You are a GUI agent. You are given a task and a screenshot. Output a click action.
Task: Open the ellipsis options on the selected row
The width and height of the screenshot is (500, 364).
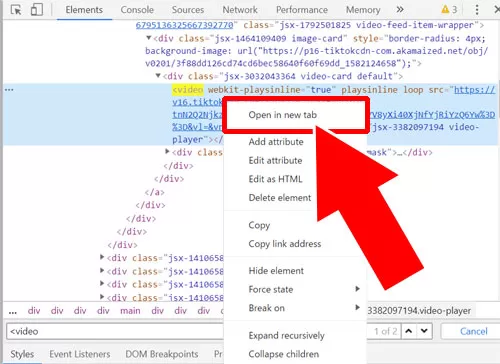tap(9, 90)
